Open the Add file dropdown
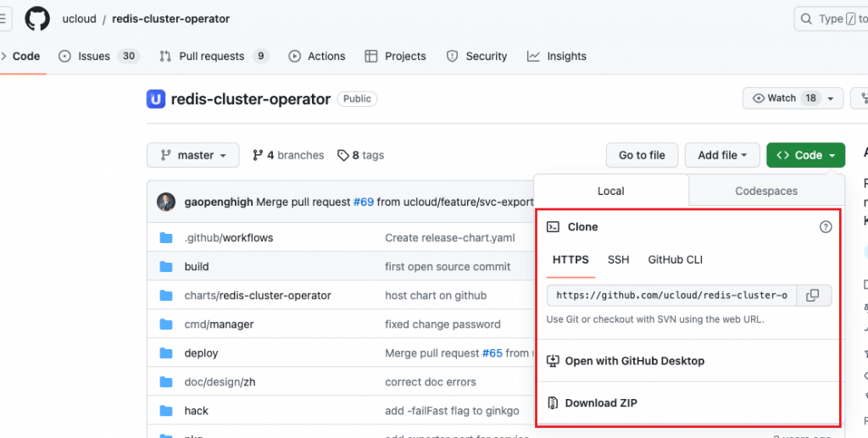868x438 pixels. pos(722,155)
